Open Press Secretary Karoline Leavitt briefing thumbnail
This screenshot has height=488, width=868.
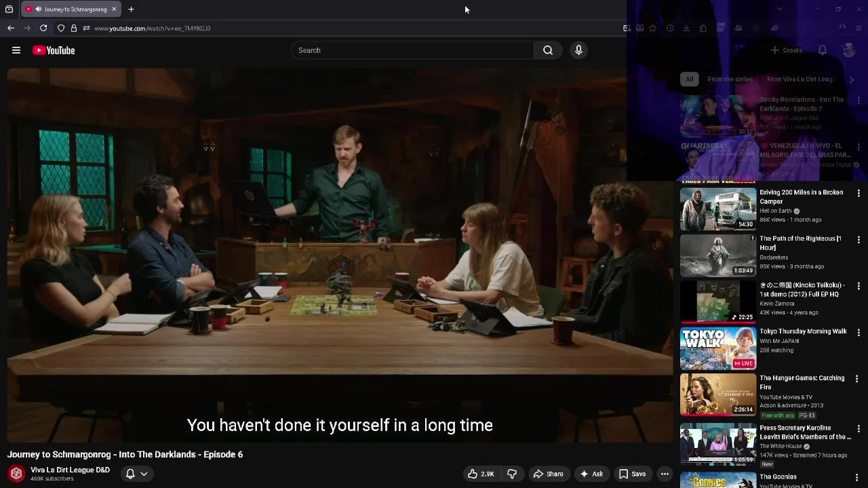(x=718, y=445)
